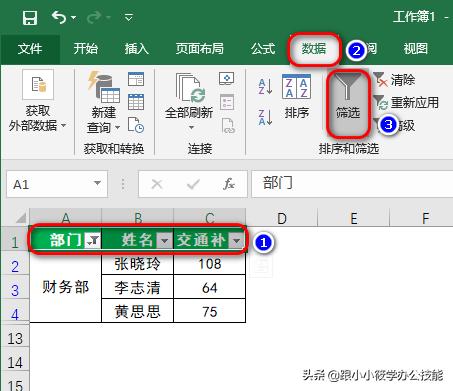Click the cell containing 张晓玲

click(x=138, y=263)
